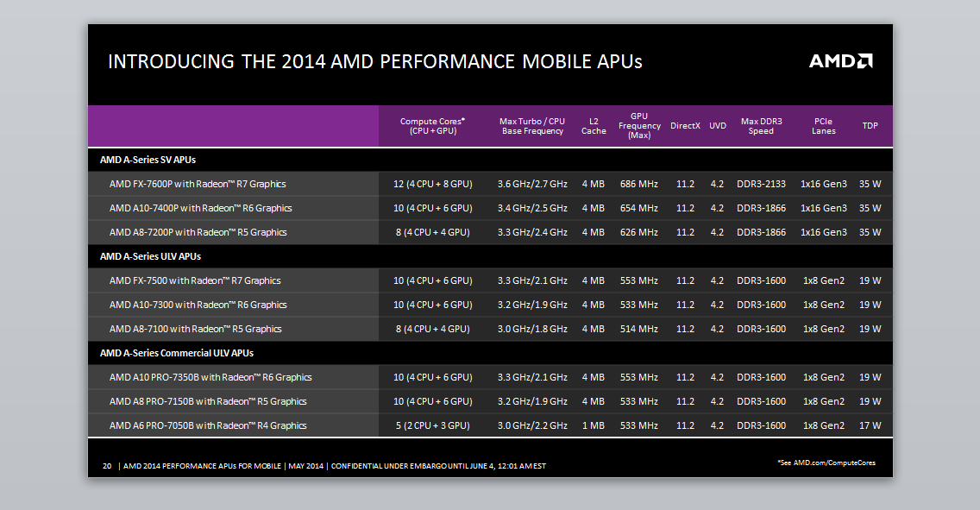Viewport: 980px width, 510px height.
Task: Select the '626 MHz' GPU frequency value
Action: 638,232
